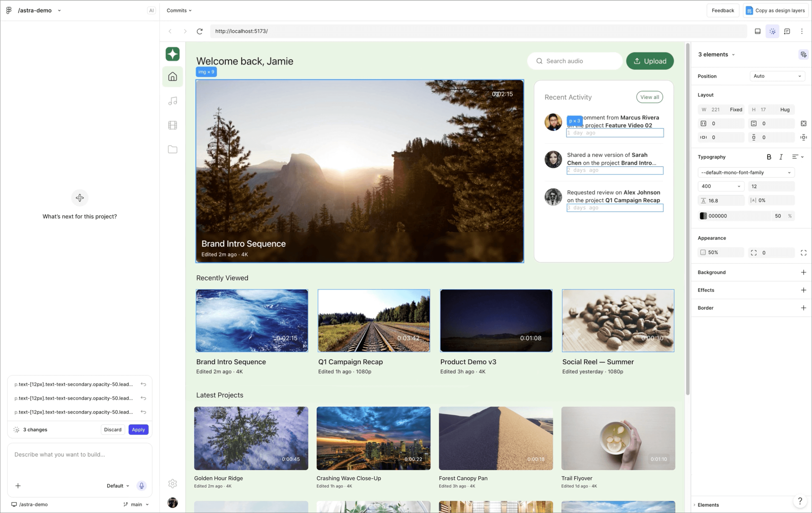Image resolution: width=812 pixels, height=513 pixels.
Task: Click the width Fixed sizing option
Action: [736, 110]
